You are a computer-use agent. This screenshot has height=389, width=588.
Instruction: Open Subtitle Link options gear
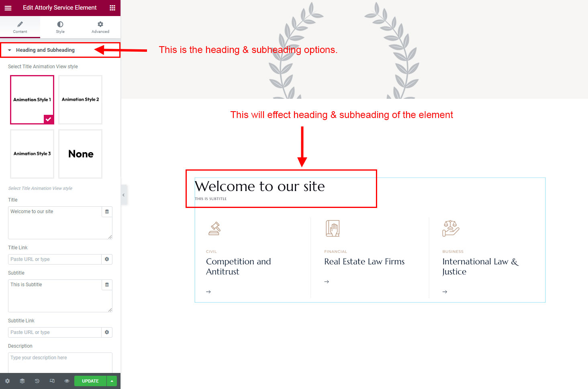point(107,332)
